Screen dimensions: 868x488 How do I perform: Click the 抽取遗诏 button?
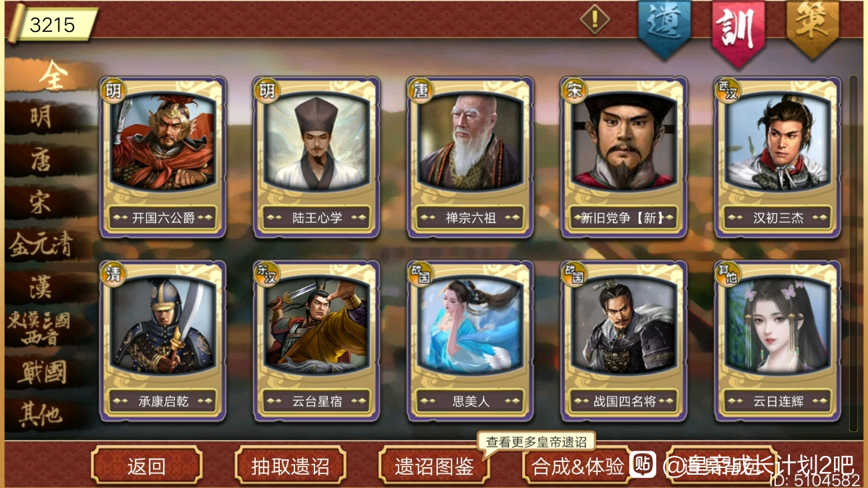(290, 465)
